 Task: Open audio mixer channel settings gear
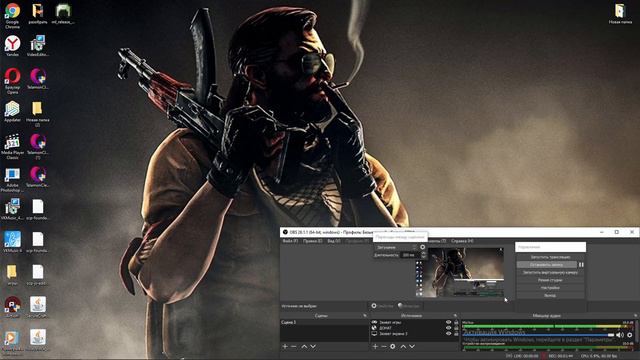(x=629, y=335)
